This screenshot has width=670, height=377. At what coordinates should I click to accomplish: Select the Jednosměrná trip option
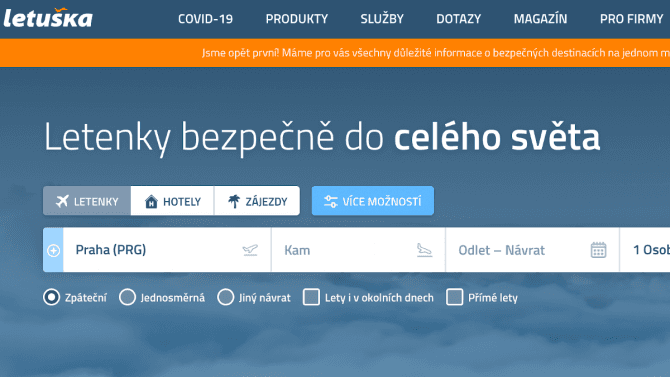click(x=127, y=297)
